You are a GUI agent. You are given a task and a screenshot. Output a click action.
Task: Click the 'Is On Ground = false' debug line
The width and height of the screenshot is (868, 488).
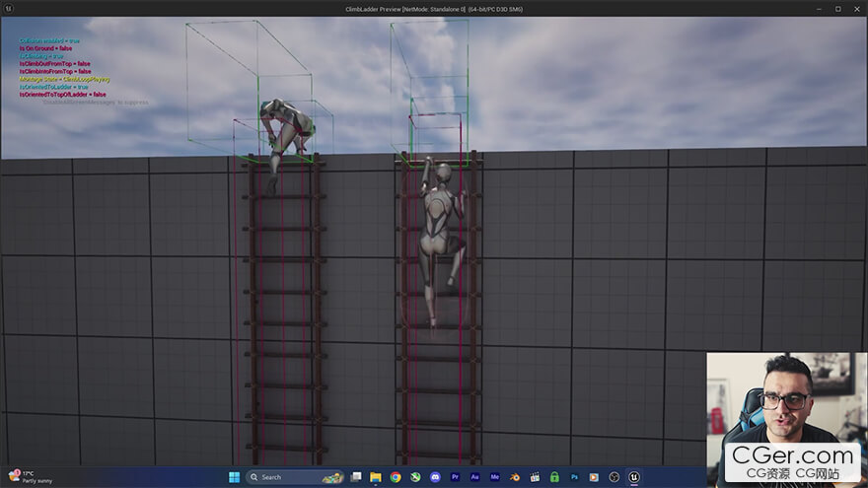(45, 48)
